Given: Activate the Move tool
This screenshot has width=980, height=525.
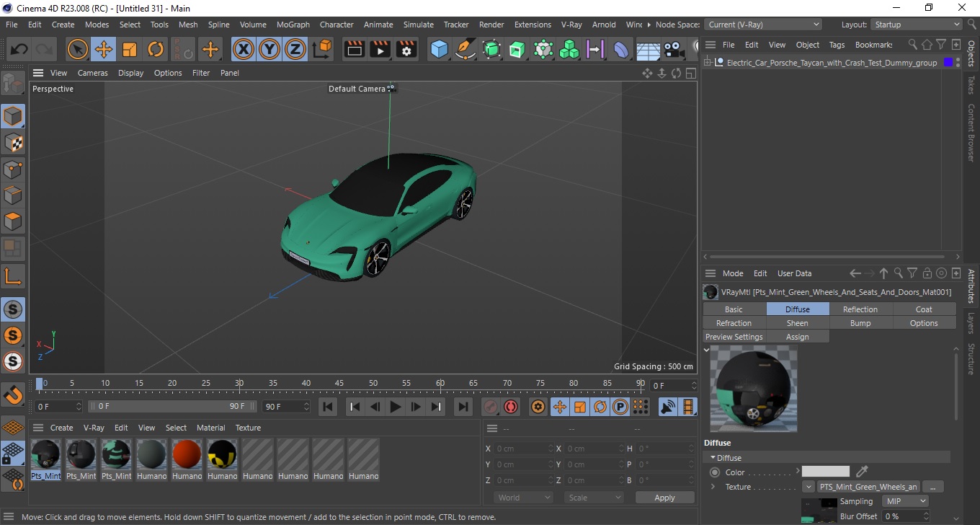Looking at the screenshot, I should pos(103,50).
